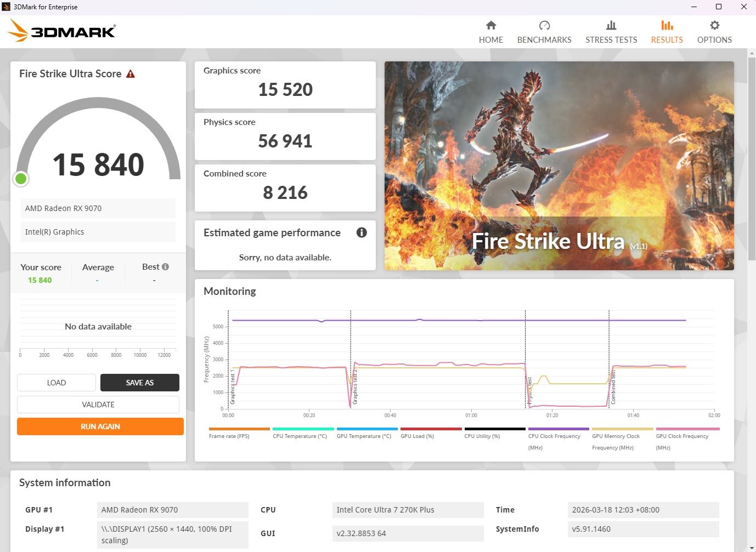
Task: Click the GPU Memory Clock color swatch
Action: point(622,429)
